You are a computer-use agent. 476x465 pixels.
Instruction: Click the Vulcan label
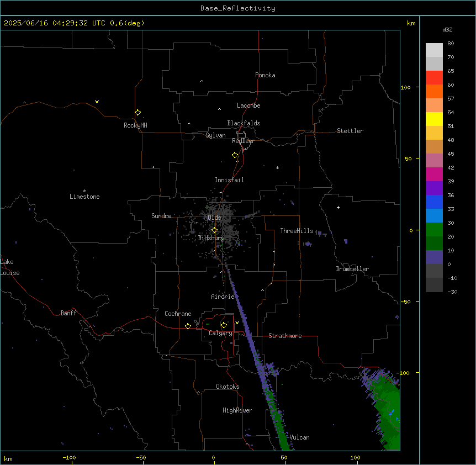pos(300,437)
